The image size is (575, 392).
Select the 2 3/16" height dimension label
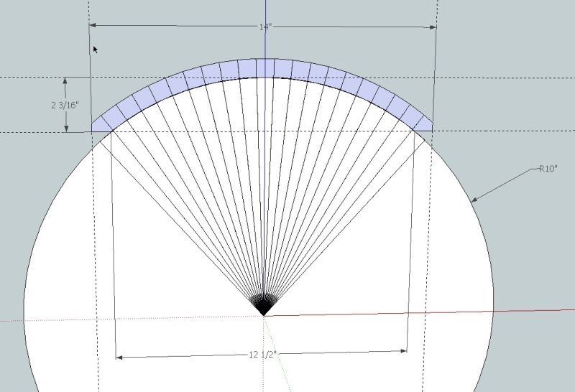[x=65, y=105]
